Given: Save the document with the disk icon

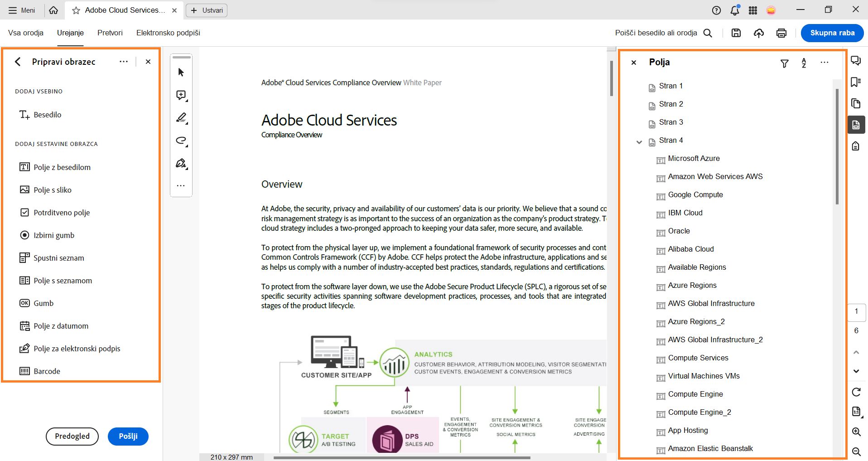Looking at the screenshot, I should (736, 33).
